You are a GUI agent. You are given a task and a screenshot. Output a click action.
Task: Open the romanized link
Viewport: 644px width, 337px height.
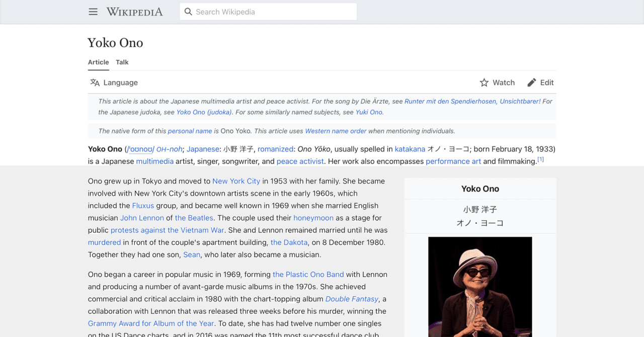pyautogui.click(x=275, y=149)
